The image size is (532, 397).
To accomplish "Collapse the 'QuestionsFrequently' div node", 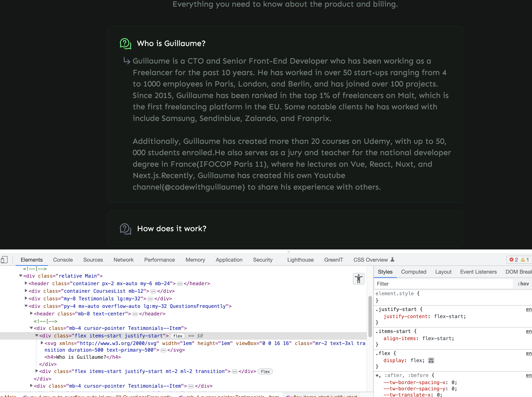I will [26, 306].
